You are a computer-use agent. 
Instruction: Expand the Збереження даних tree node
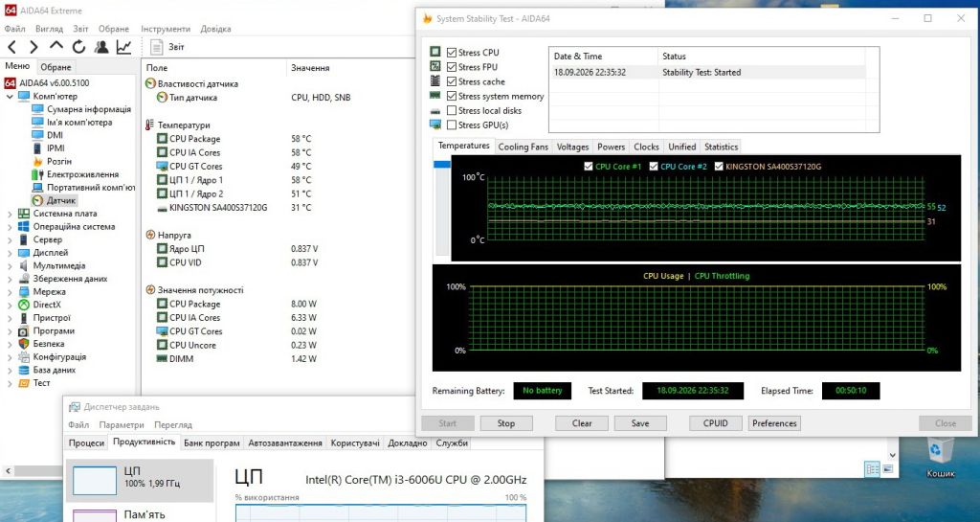pyautogui.click(x=10, y=279)
